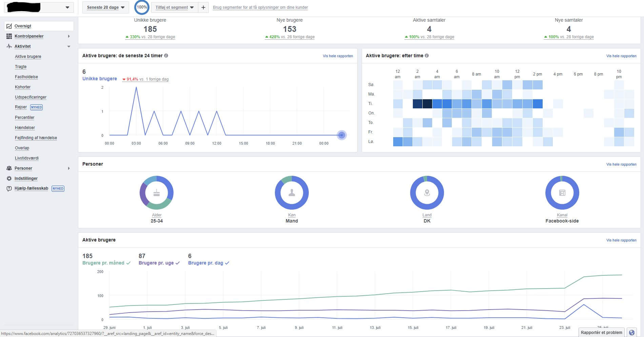
Task: Open the Livstidsværdi report
Action: pyautogui.click(x=27, y=158)
